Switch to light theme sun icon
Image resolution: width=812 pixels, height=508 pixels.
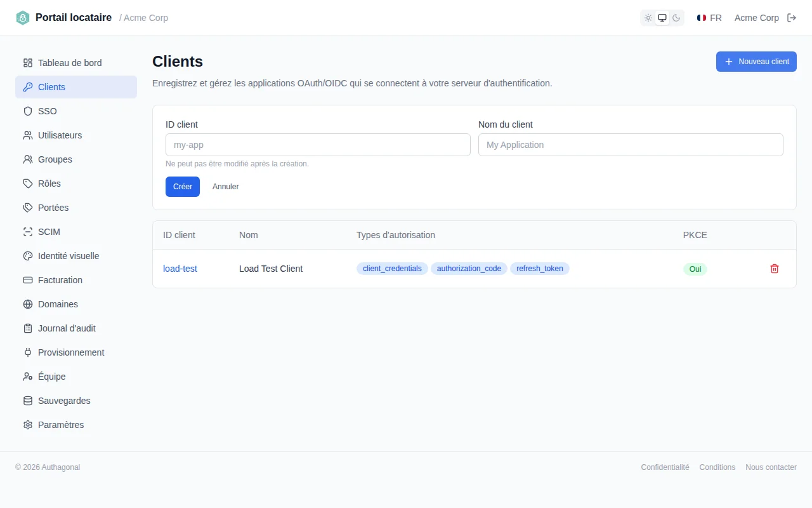[648, 18]
